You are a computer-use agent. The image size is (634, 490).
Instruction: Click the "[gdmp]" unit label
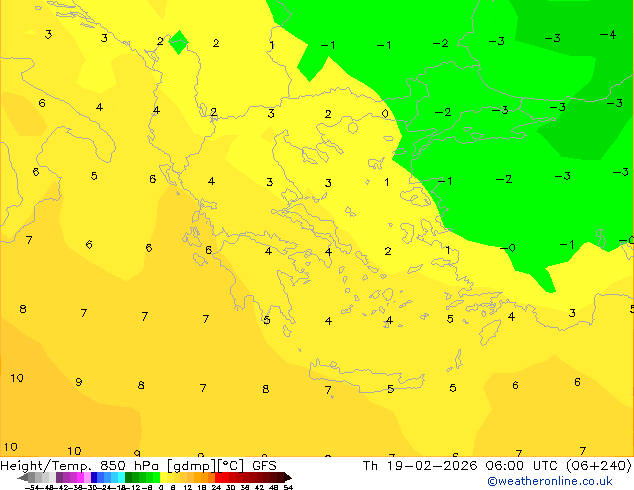(x=192, y=466)
